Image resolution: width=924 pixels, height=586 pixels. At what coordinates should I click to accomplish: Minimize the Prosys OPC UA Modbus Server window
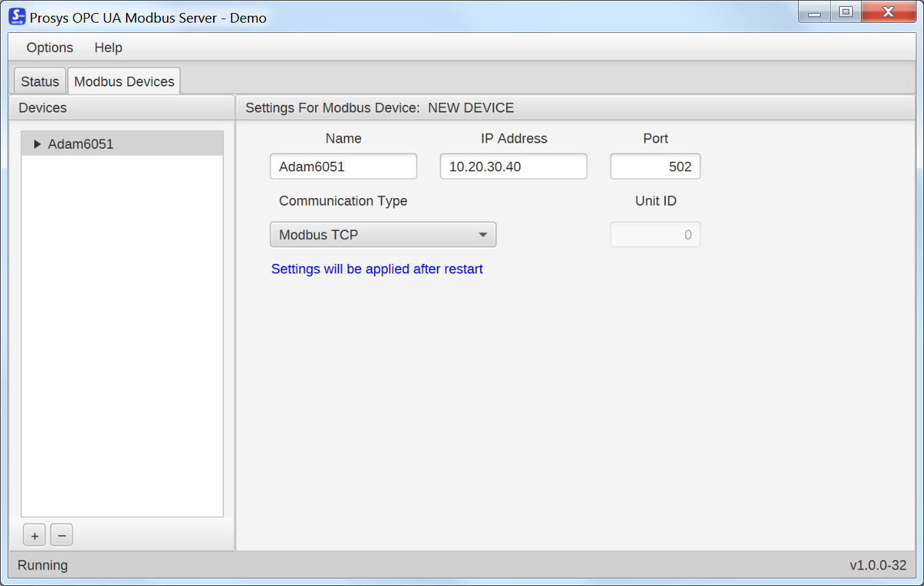[814, 12]
